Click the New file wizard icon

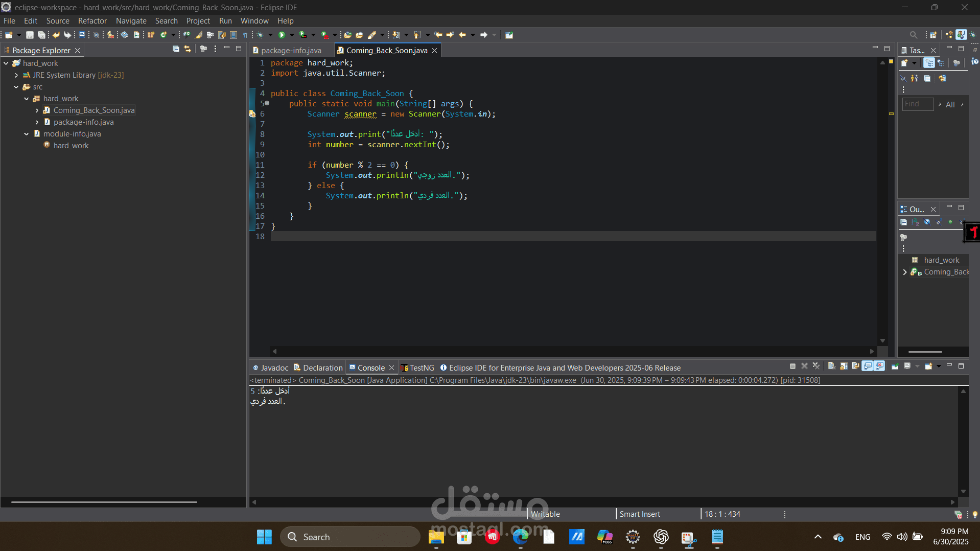click(9, 35)
